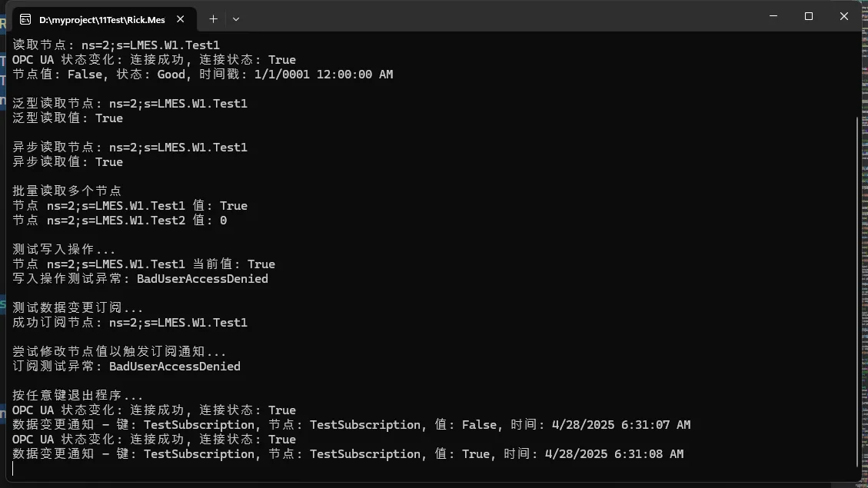Click the timestamp 4/28/2025 6:31:07 AM
868x488 pixels.
[617, 425]
